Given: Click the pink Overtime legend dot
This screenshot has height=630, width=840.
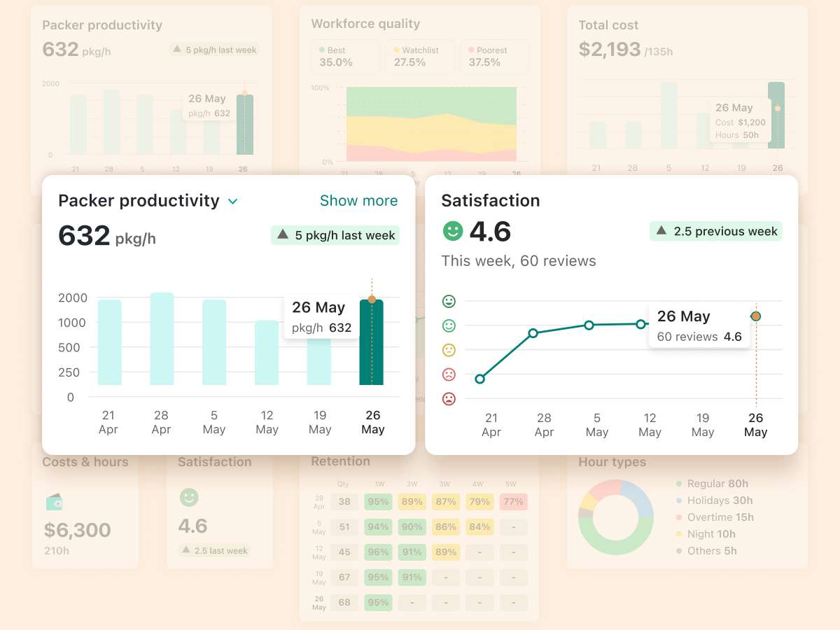Looking at the screenshot, I should point(679,517).
